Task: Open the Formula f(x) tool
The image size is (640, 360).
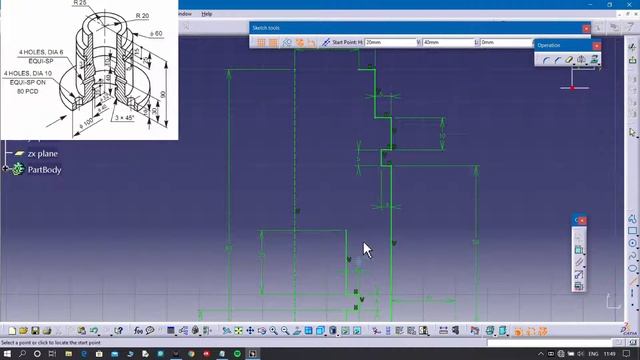Action: pyautogui.click(x=138, y=331)
